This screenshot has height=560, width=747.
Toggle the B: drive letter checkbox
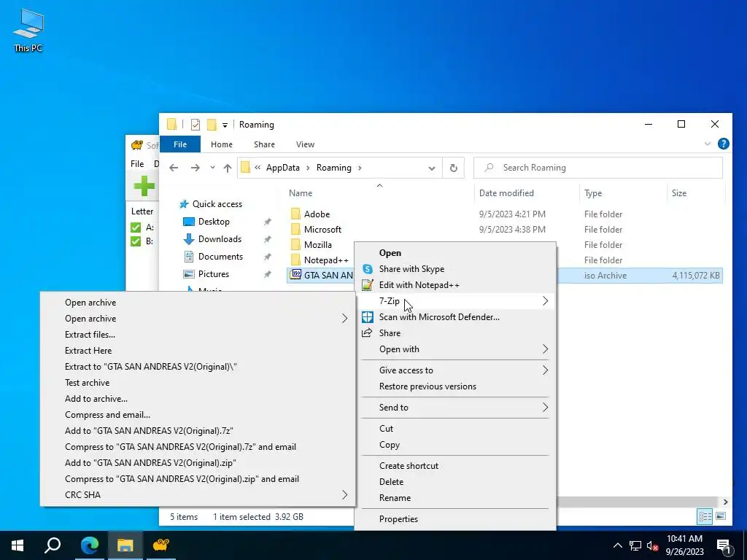136,241
